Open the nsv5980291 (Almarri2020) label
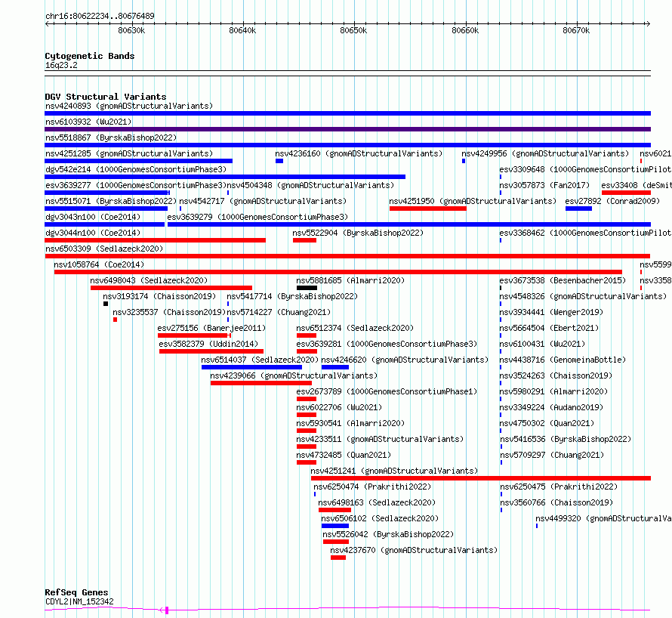This screenshot has width=672, height=618. [x=553, y=391]
